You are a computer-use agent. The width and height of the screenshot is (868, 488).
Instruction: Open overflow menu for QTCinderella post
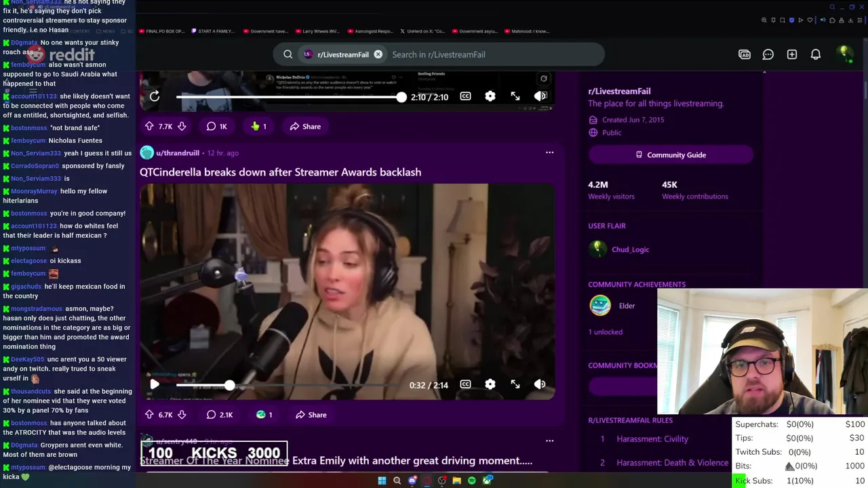point(549,152)
